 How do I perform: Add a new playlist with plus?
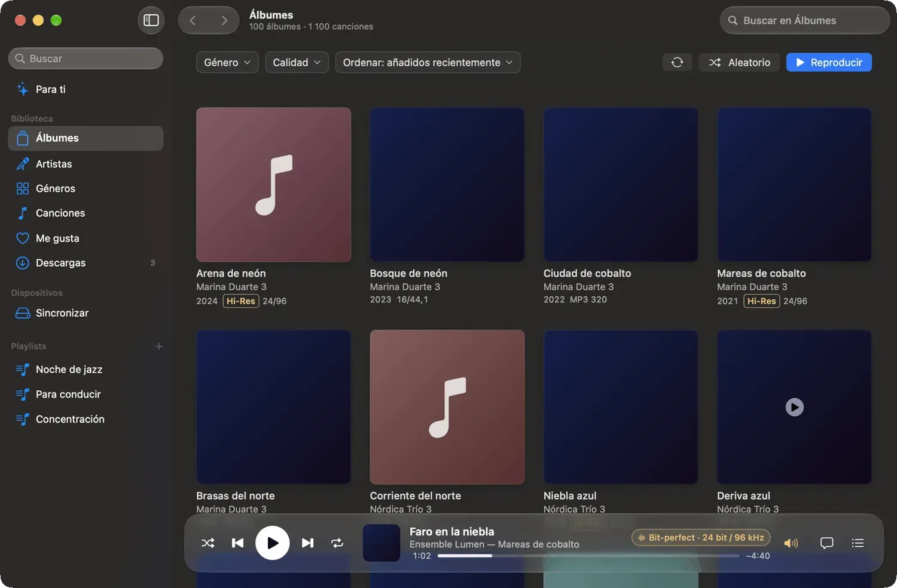click(158, 347)
